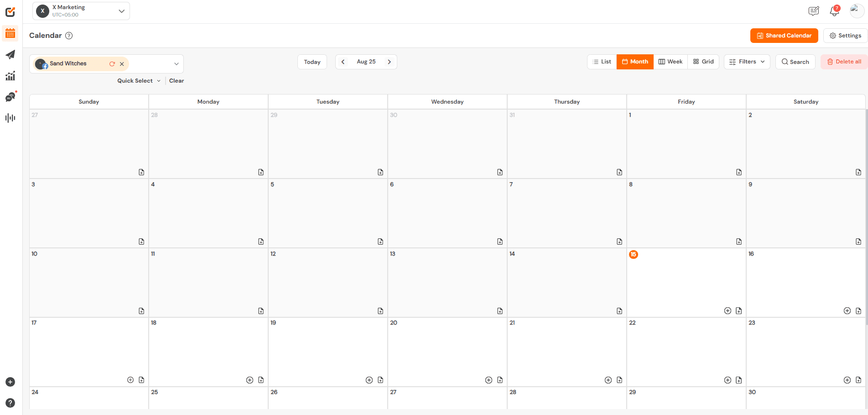
Task: Add post on August 16
Action: (x=847, y=311)
